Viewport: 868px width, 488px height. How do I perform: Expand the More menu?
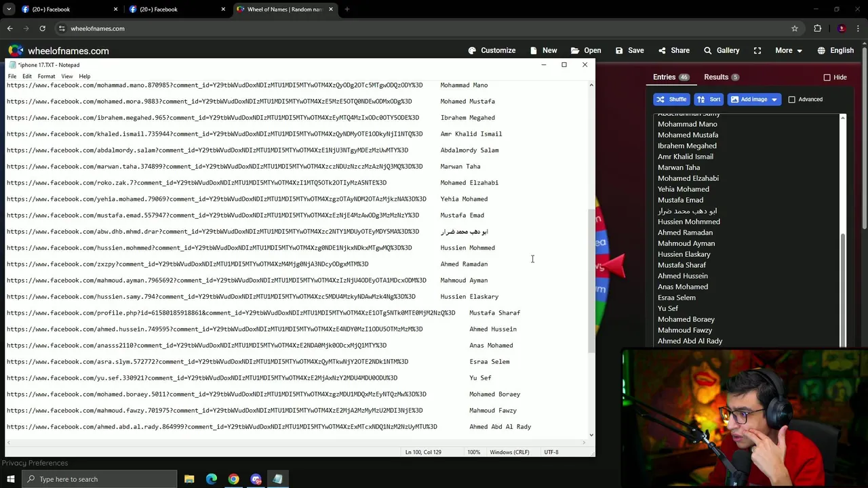point(789,50)
